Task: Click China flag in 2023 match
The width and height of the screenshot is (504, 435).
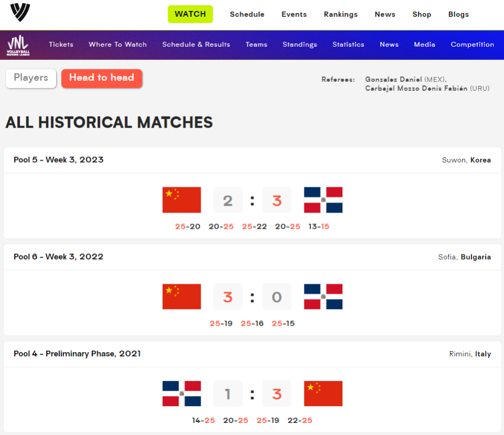Action: (x=182, y=200)
